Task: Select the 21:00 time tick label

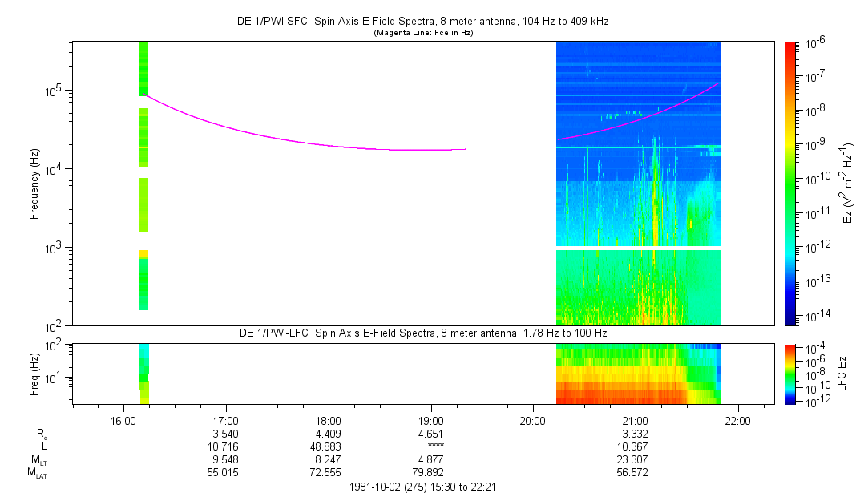Action: click(635, 420)
